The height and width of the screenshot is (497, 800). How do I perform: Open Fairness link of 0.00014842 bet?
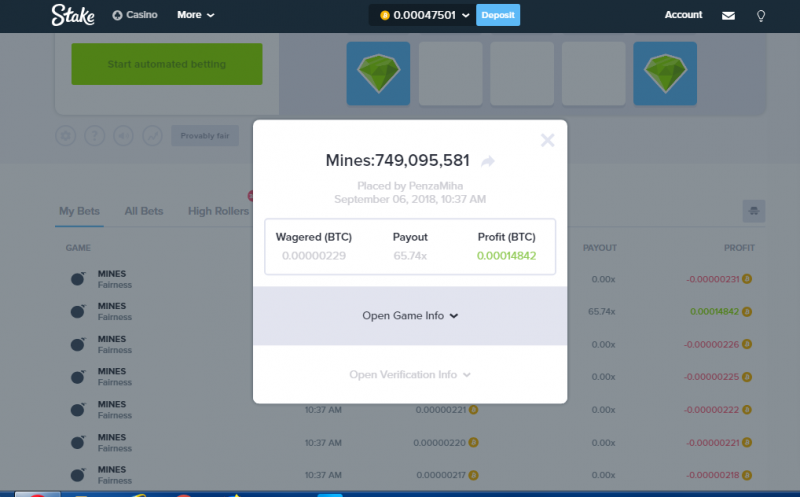(115, 317)
